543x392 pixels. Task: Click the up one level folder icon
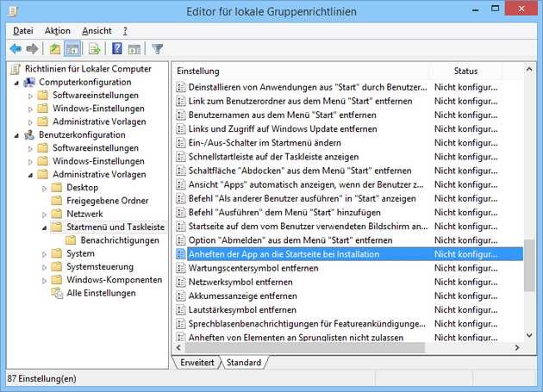coord(55,48)
